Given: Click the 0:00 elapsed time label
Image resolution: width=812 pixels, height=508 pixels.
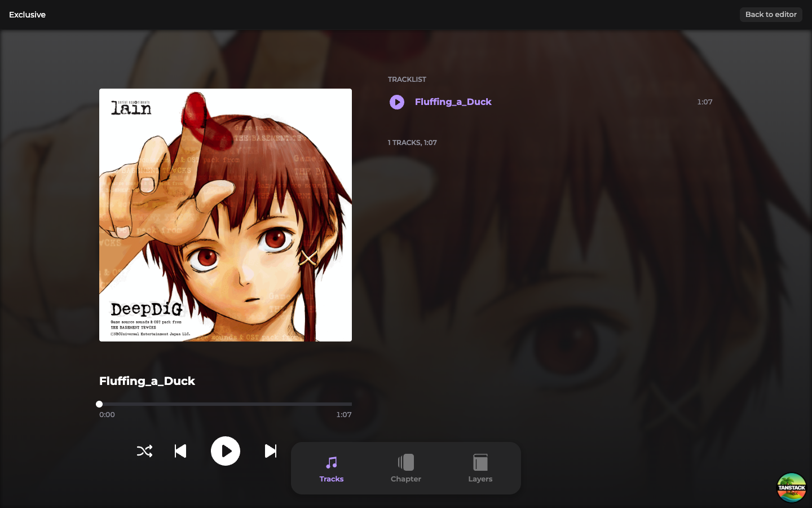Looking at the screenshot, I should pyautogui.click(x=107, y=414).
